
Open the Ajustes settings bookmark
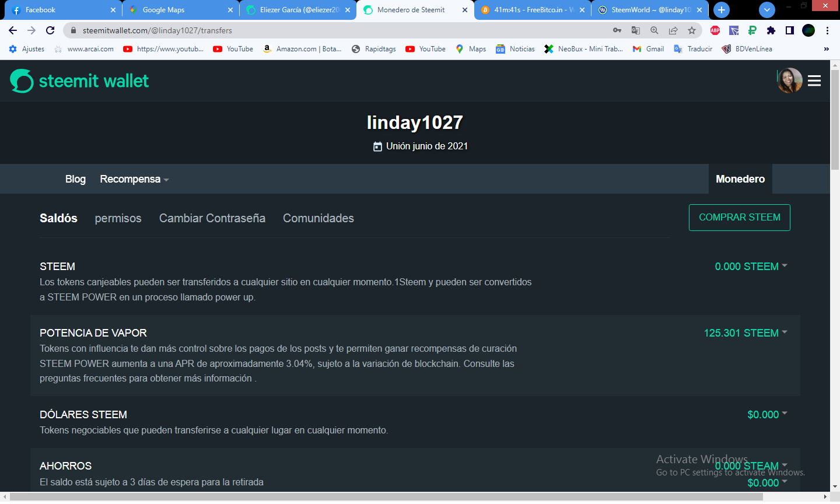tap(27, 49)
